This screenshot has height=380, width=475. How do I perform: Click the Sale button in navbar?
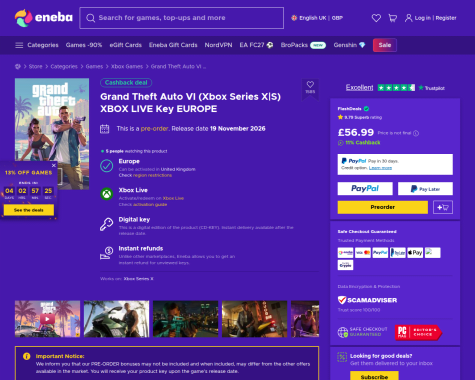point(385,45)
